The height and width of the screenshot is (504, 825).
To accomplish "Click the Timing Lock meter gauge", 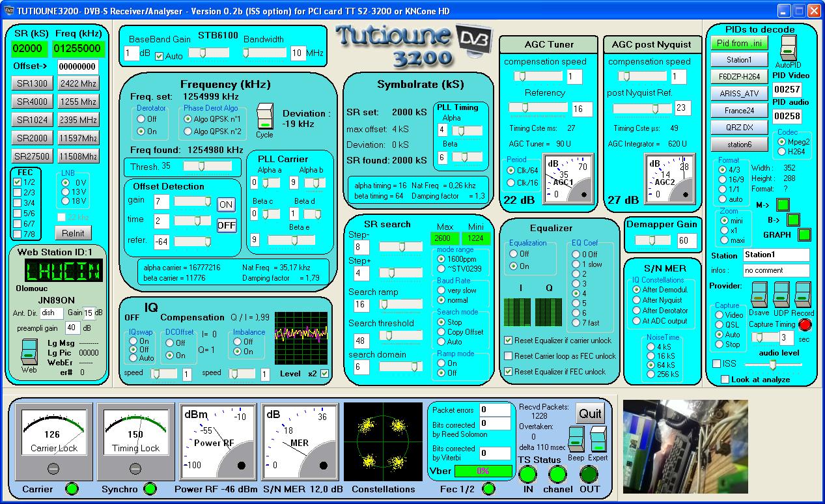I will [135, 442].
